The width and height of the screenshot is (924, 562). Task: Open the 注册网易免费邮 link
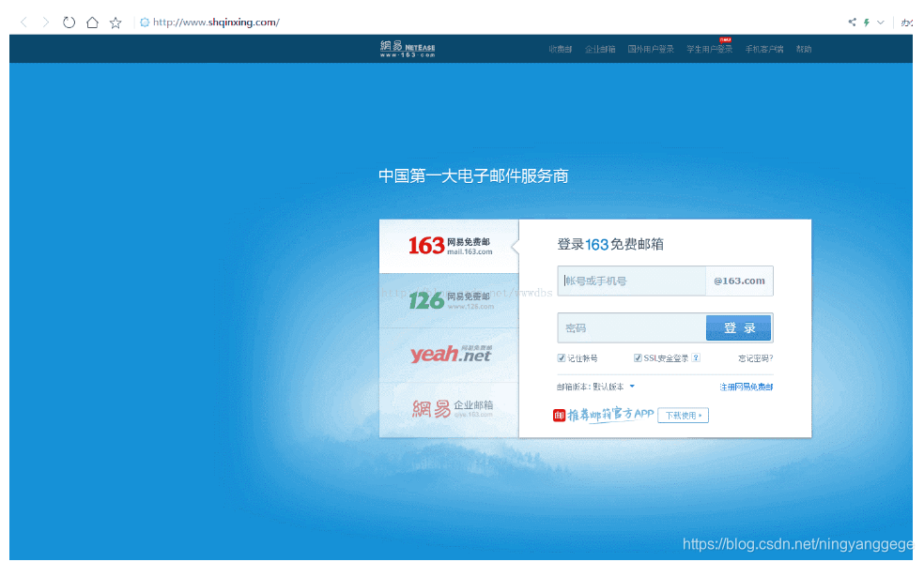coord(746,387)
